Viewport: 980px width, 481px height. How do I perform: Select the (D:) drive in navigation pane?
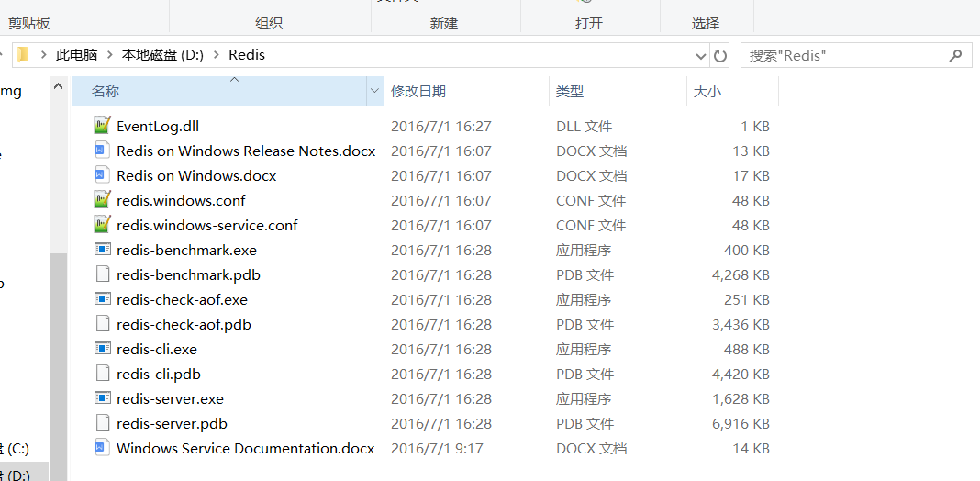(x=15, y=475)
